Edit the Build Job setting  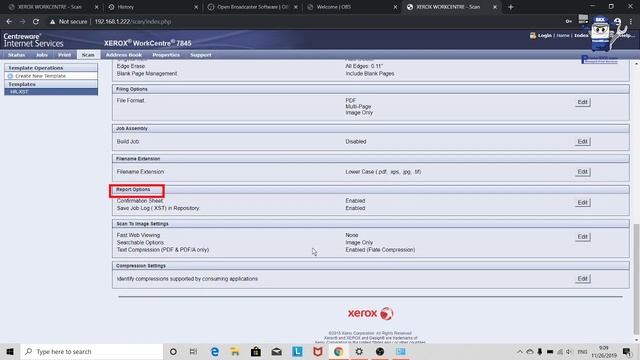[582, 142]
